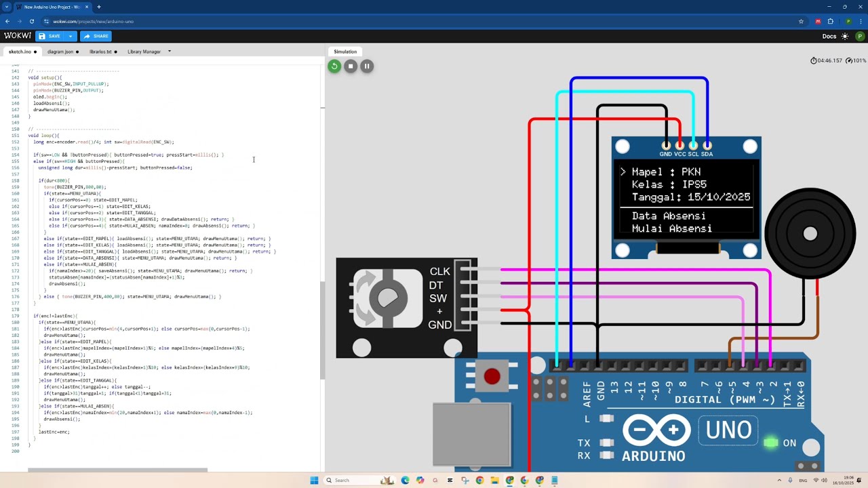This screenshot has height=488, width=868.
Task: Open the tab search dropdown in Chrome
Action: pyautogui.click(x=6, y=7)
